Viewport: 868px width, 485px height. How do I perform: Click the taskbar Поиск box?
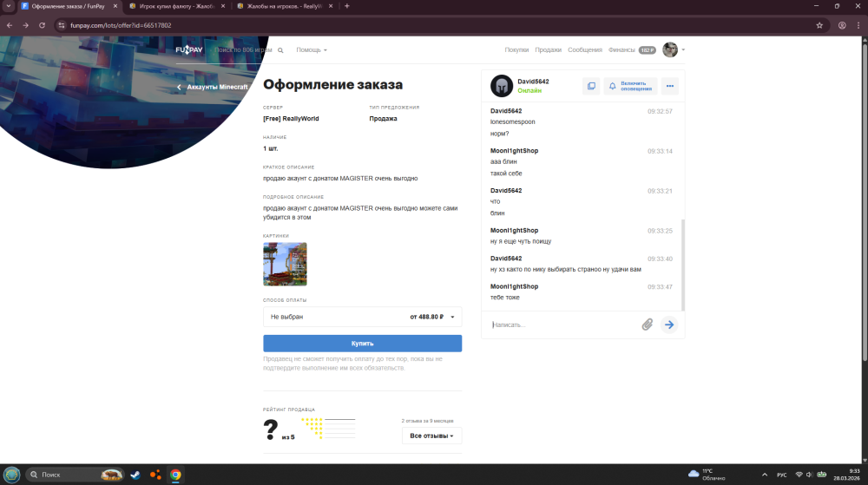point(75,475)
